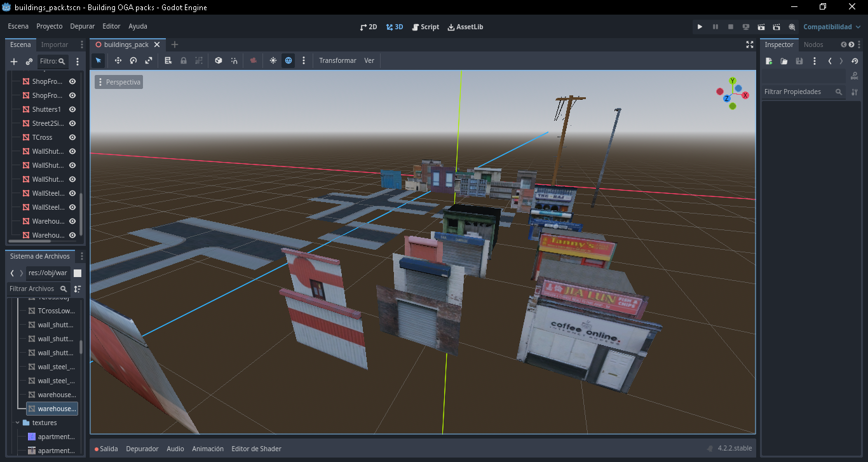Switch to the Importar dock tab

pyautogui.click(x=55, y=44)
